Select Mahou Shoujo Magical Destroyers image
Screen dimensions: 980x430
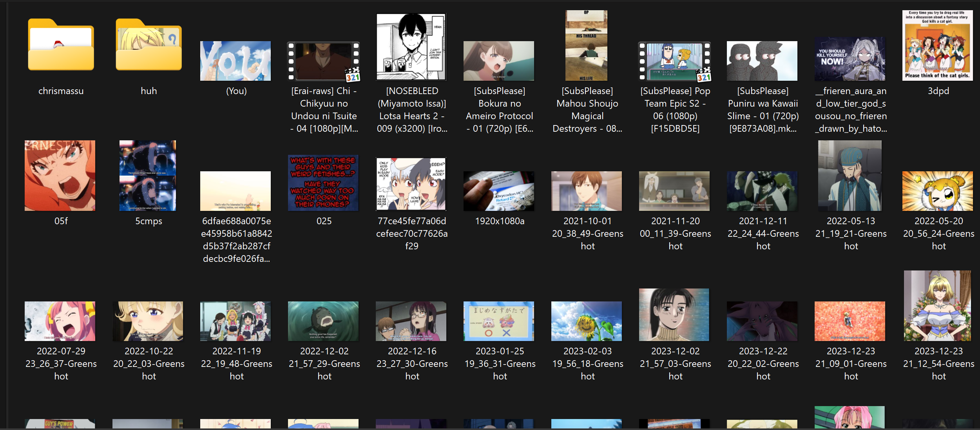(x=587, y=46)
